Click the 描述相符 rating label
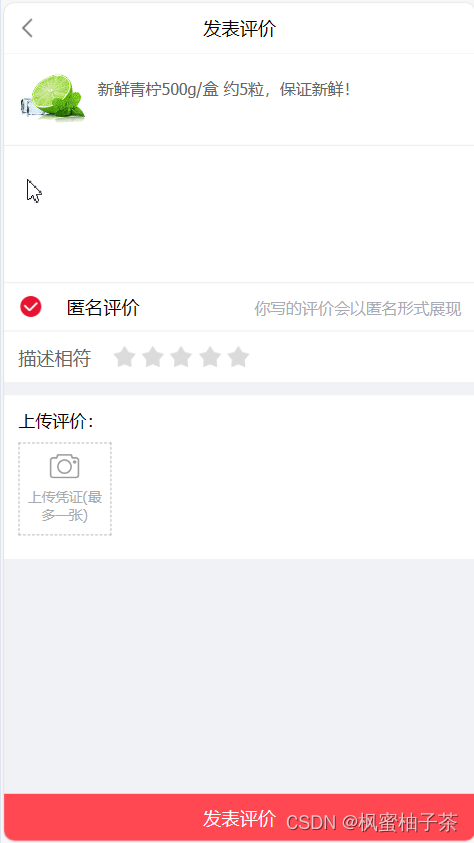474x843 pixels. (54, 359)
